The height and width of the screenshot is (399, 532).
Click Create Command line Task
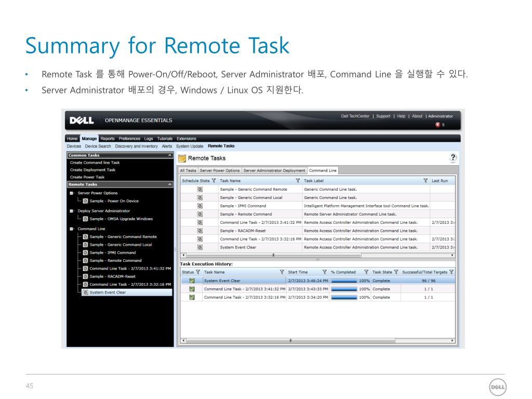[x=95, y=163]
